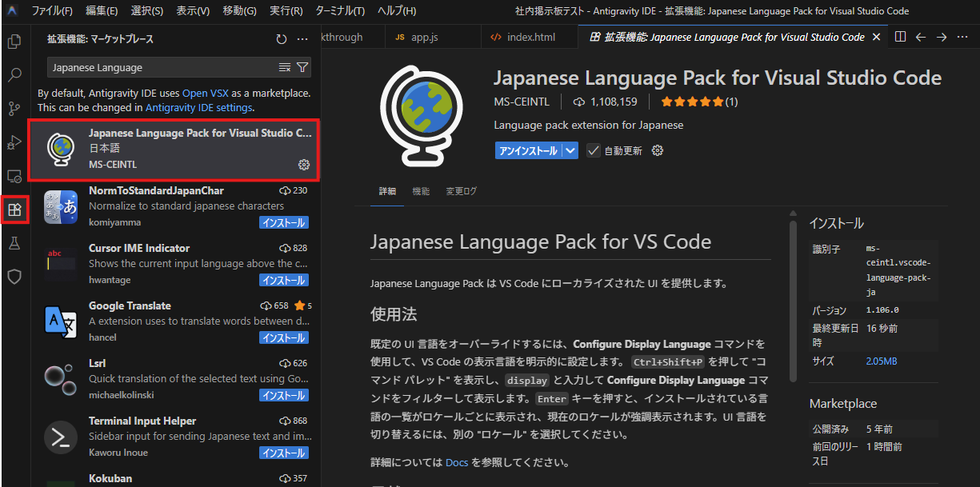The image size is (980, 487).
Task: Open editor more actions ellipsis menu
Action: (x=962, y=37)
